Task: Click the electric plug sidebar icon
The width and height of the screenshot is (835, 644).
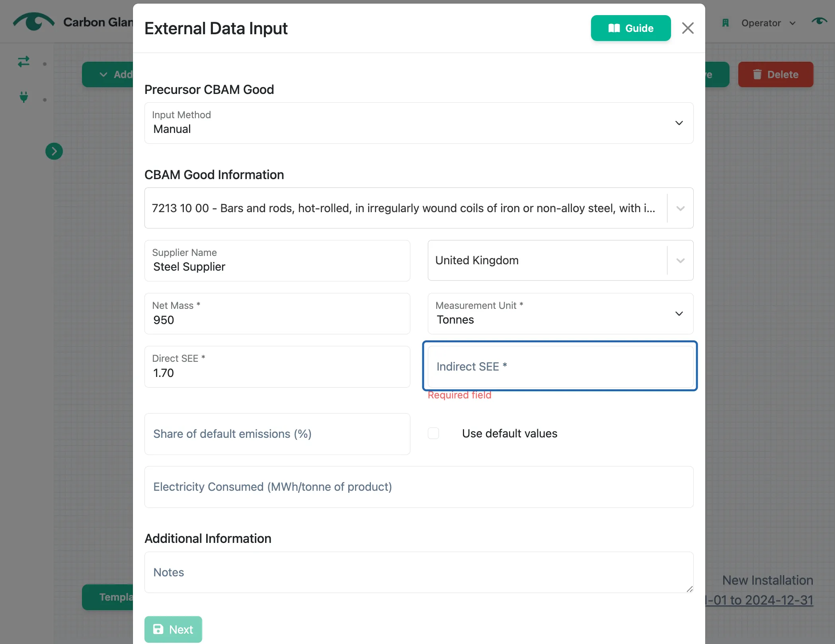Action: [x=24, y=97]
